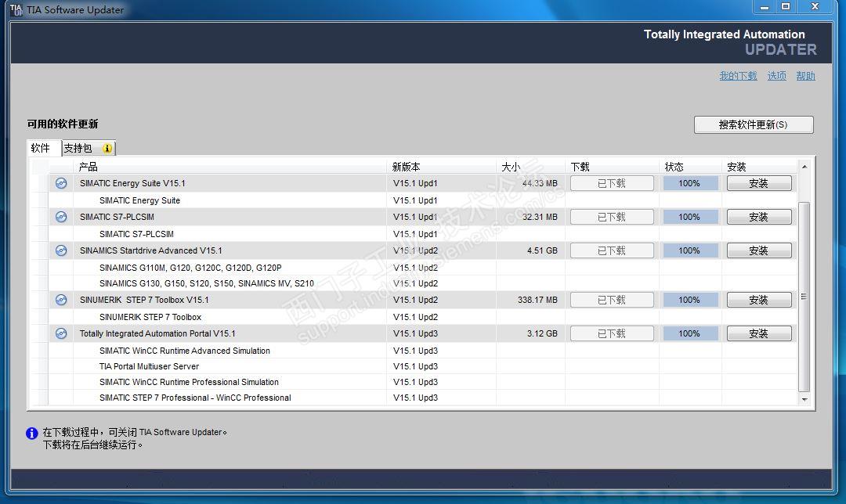846x504 pixels.
Task: Close the TIA Software Updater window
Action: click(815, 7)
